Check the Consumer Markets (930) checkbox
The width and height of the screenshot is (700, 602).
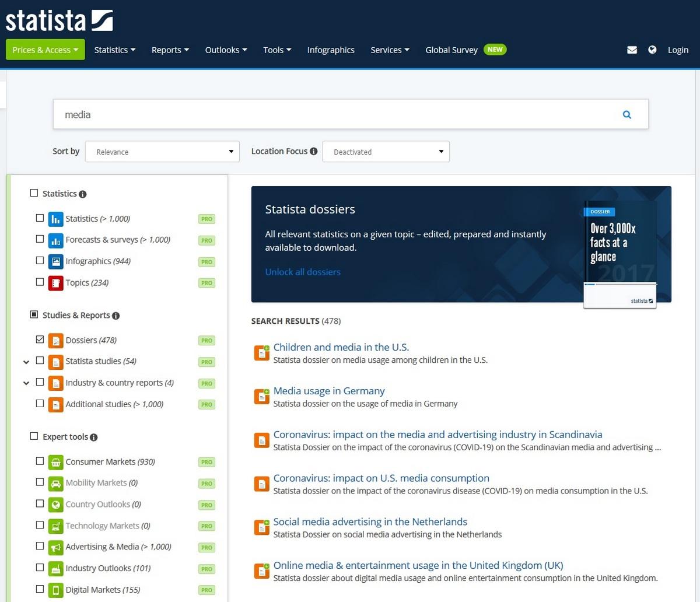40,461
